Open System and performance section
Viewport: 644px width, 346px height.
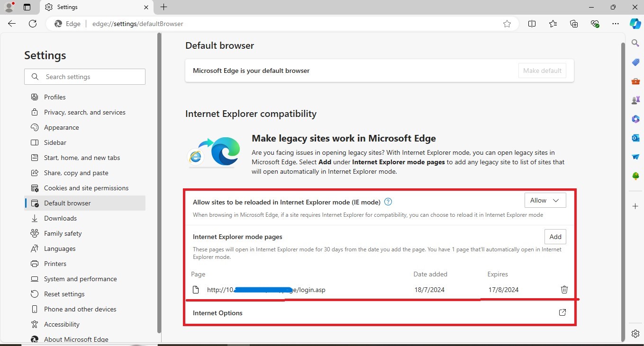(85, 279)
